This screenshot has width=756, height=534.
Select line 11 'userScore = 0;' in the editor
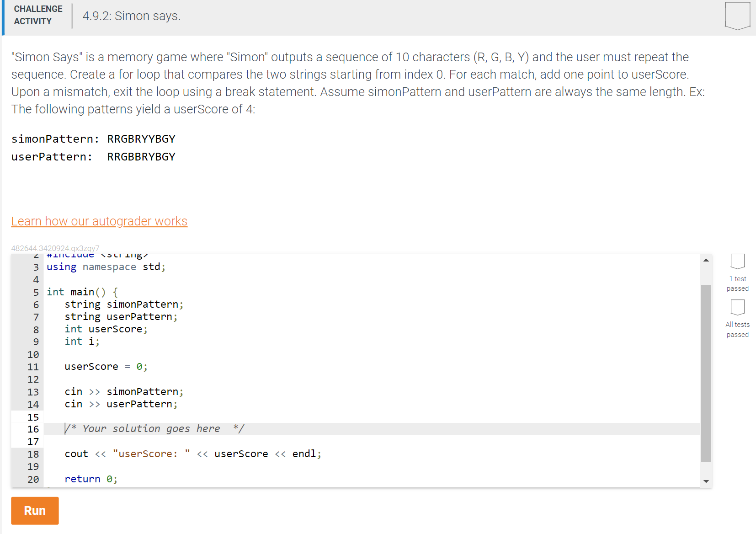pos(106,366)
